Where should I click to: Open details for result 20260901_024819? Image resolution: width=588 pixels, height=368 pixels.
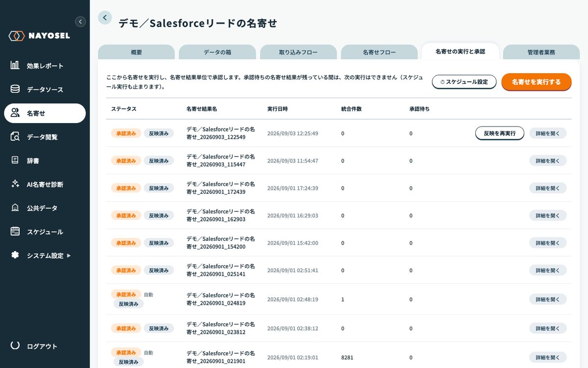[x=548, y=299]
